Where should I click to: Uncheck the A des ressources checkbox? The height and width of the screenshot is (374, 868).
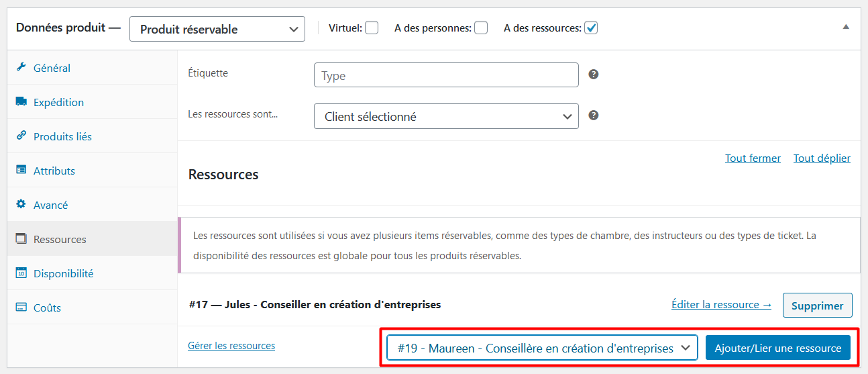click(591, 28)
